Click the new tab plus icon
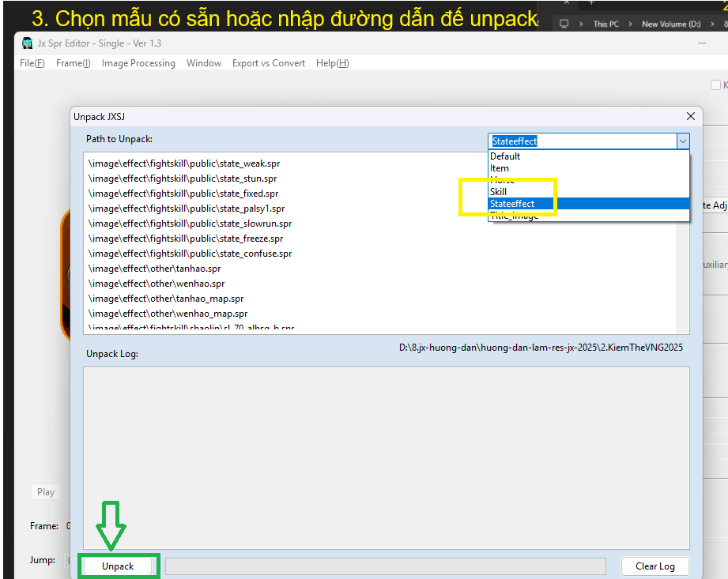 (590, 3)
